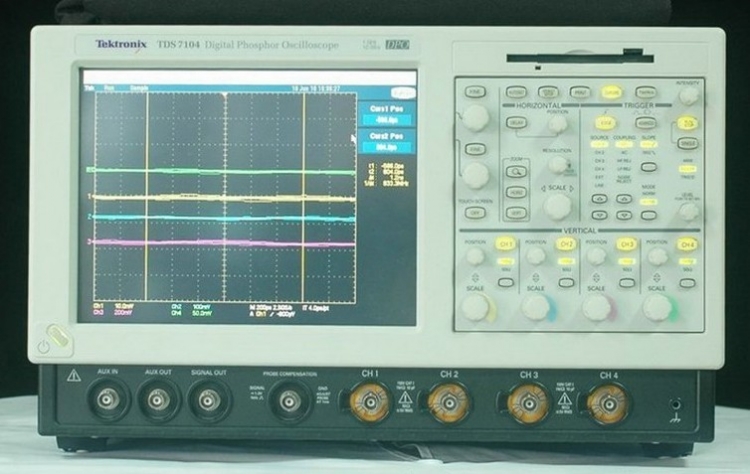Push the CH 2 termination button
750x474 pixels.
pyautogui.click(x=566, y=283)
